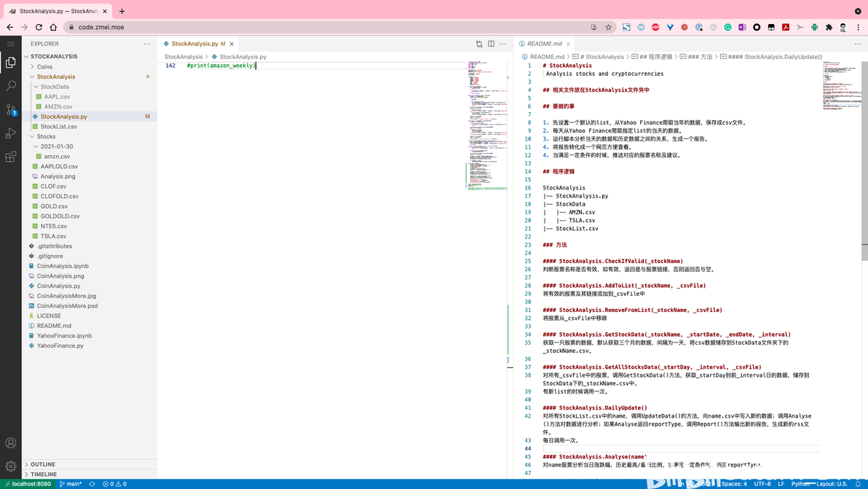Switch to the README.md editor tab
Viewport: 868px width, 489px height.
(544, 44)
